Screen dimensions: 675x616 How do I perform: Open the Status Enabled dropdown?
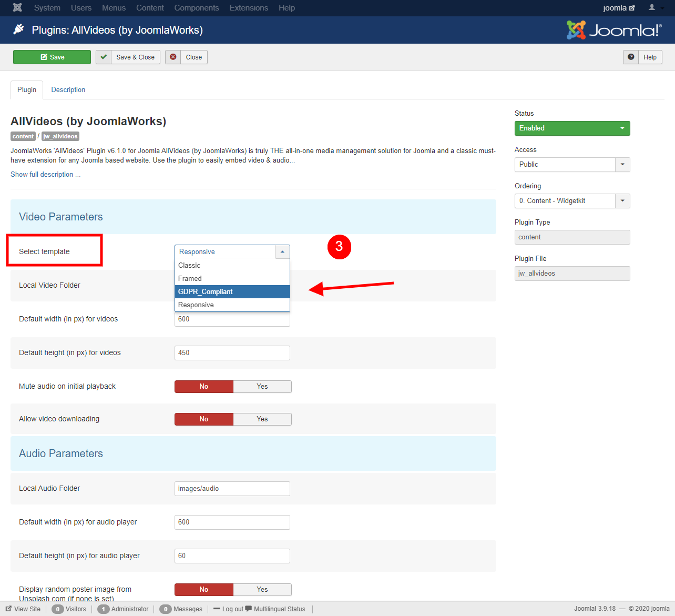pos(572,128)
